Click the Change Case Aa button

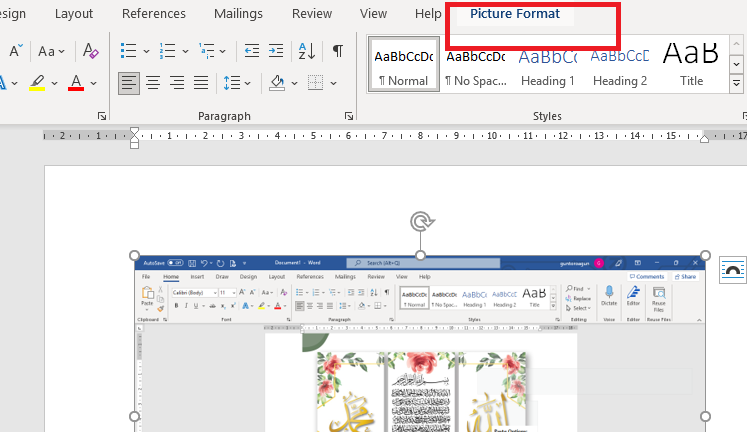point(47,50)
